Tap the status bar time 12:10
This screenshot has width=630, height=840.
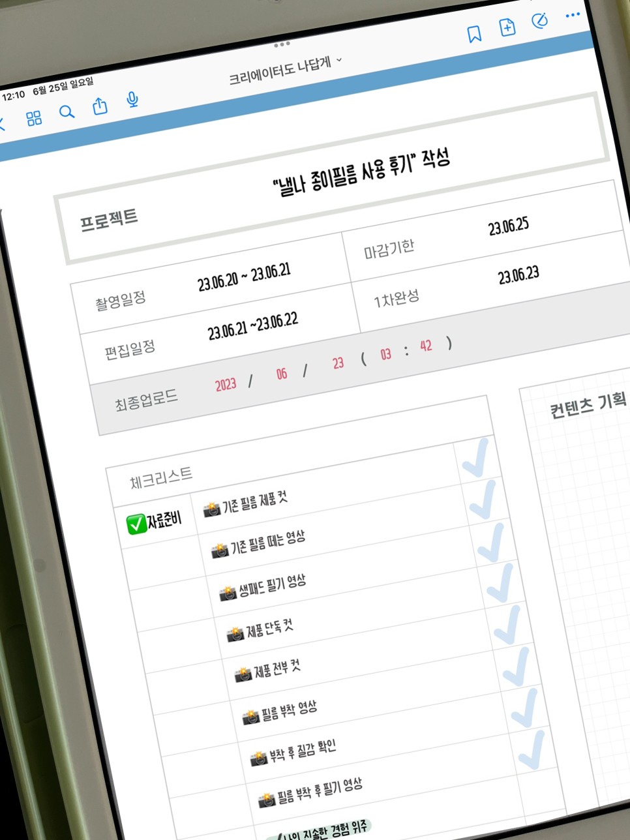[x=13, y=96]
